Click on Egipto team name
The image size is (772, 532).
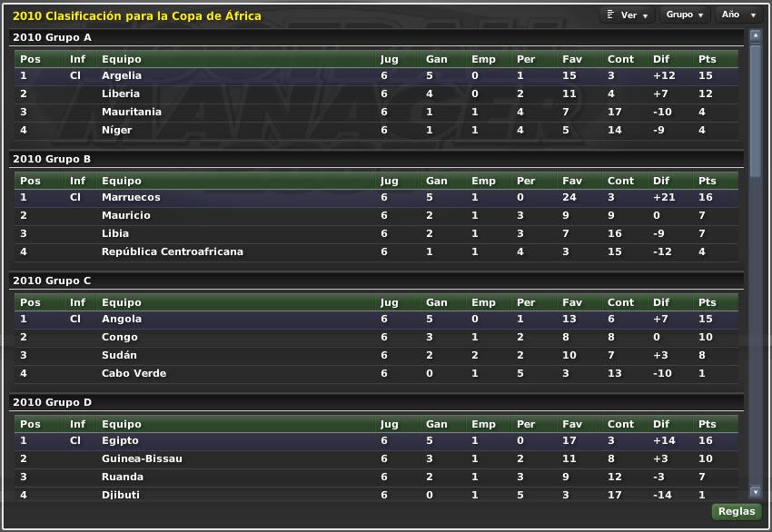pyautogui.click(x=122, y=441)
